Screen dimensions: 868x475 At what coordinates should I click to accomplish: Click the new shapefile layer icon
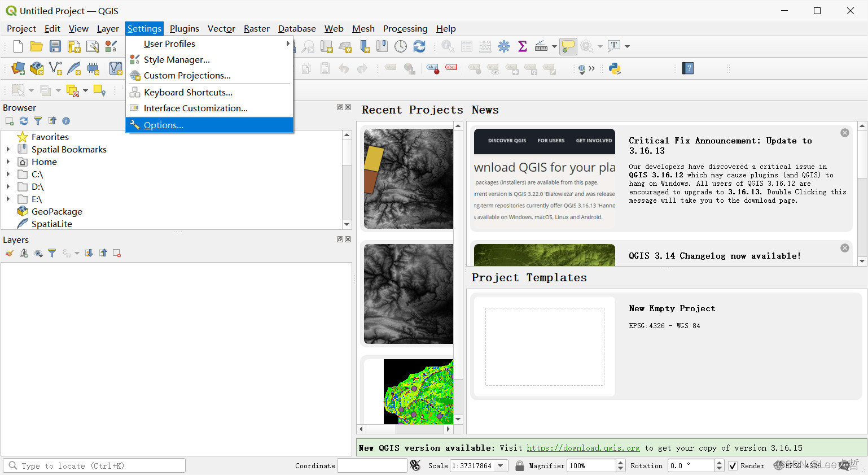(55, 68)
